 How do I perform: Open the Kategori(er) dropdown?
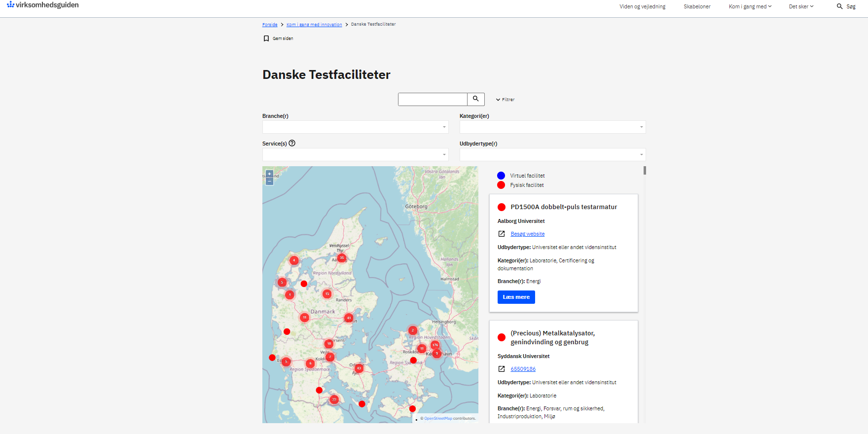click(x=552, y=127)
